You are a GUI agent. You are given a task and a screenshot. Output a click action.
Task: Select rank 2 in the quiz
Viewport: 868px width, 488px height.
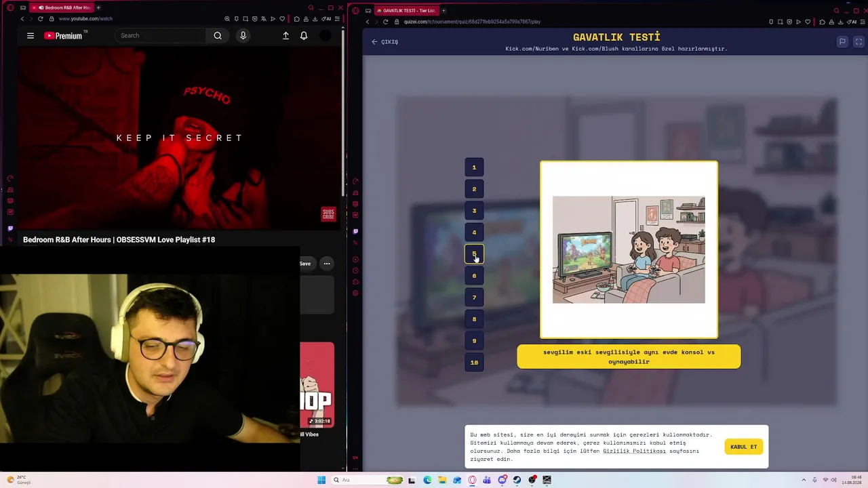click(474, 189)
